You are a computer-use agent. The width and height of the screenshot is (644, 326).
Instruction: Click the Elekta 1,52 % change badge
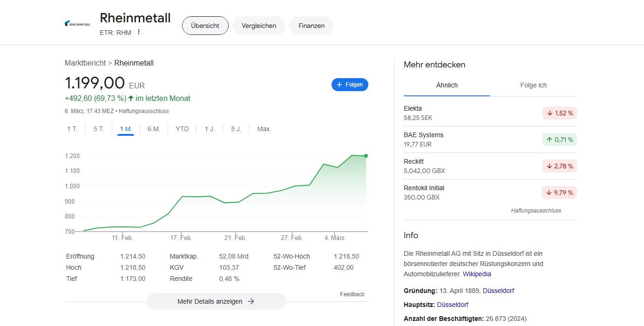[x=559, y=113]
